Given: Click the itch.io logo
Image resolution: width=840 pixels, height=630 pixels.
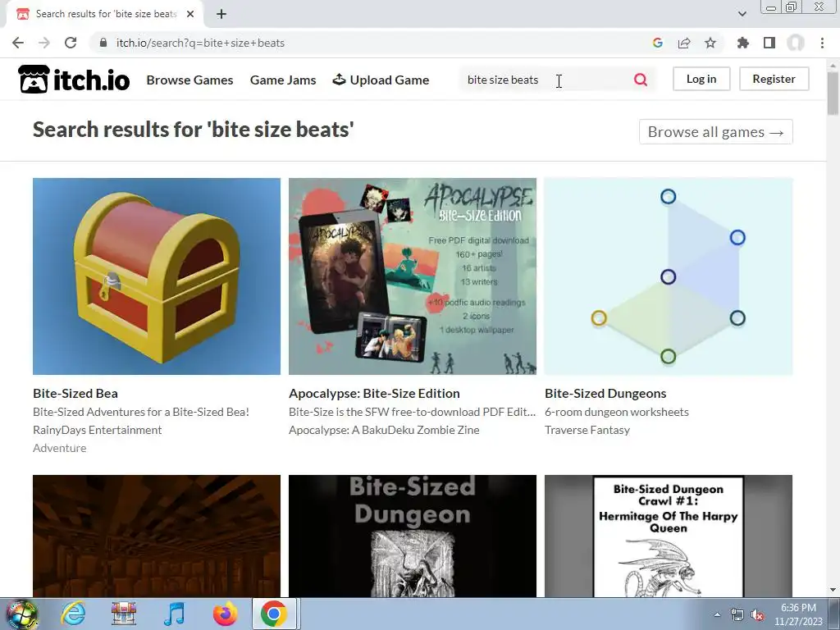Looking at the screenshot, I should (x=74, y=80).
